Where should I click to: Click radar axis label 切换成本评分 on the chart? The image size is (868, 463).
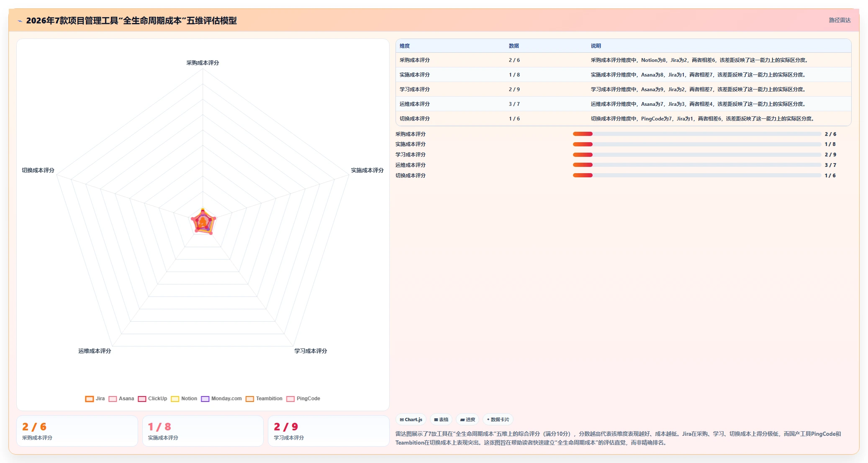tap(38, 170)
